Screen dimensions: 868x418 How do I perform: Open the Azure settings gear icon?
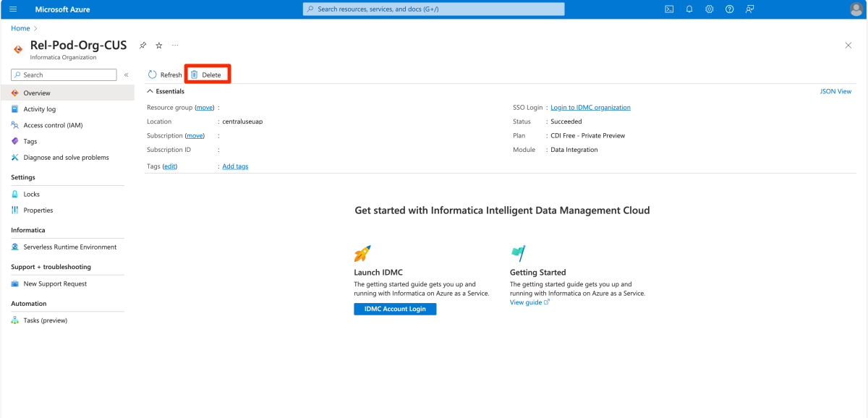click(709, 9)
